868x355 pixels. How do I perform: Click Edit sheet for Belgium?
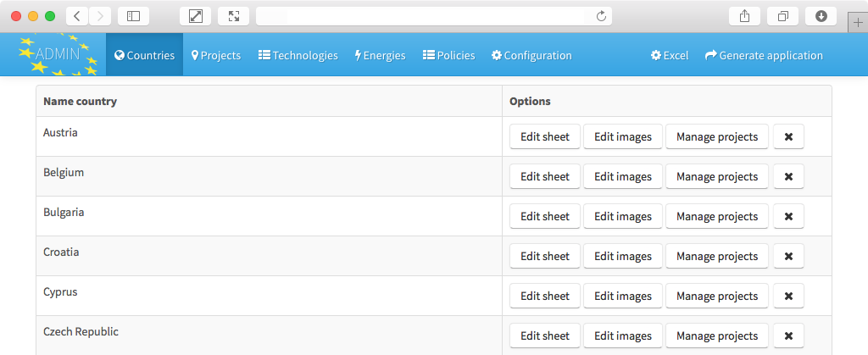point(545,176)
